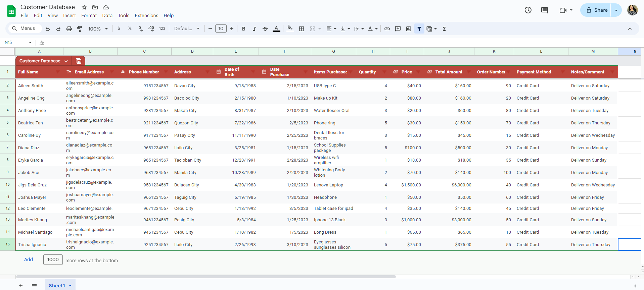This screenshot has height=290, width=644.
Task: Click the Move to folder icon
Action: coord(95,7)
